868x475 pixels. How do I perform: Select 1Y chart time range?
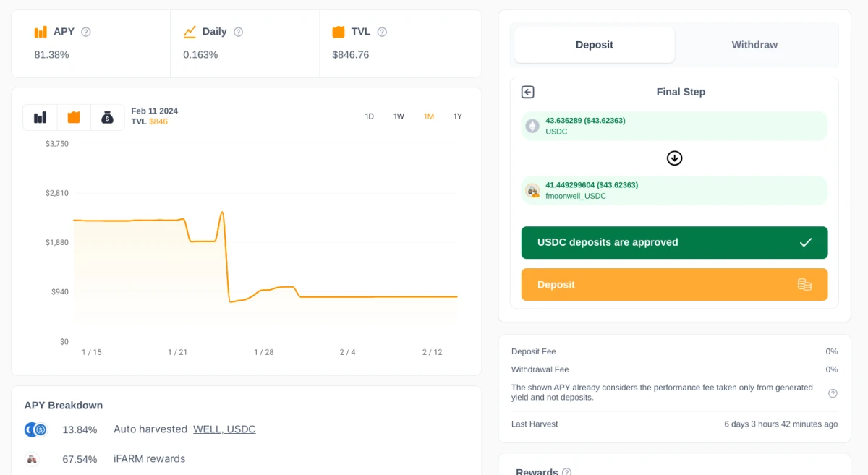pyautogui.click(x=458, y=116)
